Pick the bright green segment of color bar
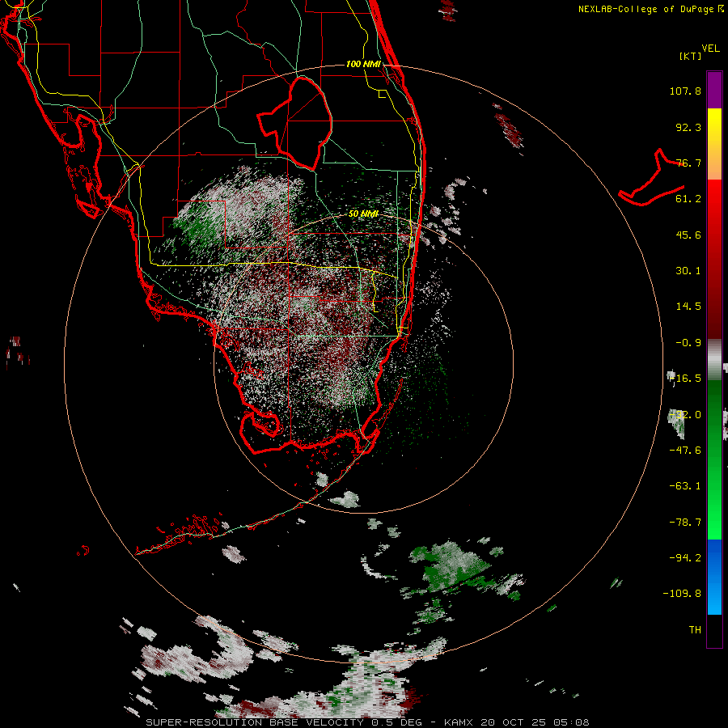The width and height of the screenshot is (728, 728). click(714, 506)
